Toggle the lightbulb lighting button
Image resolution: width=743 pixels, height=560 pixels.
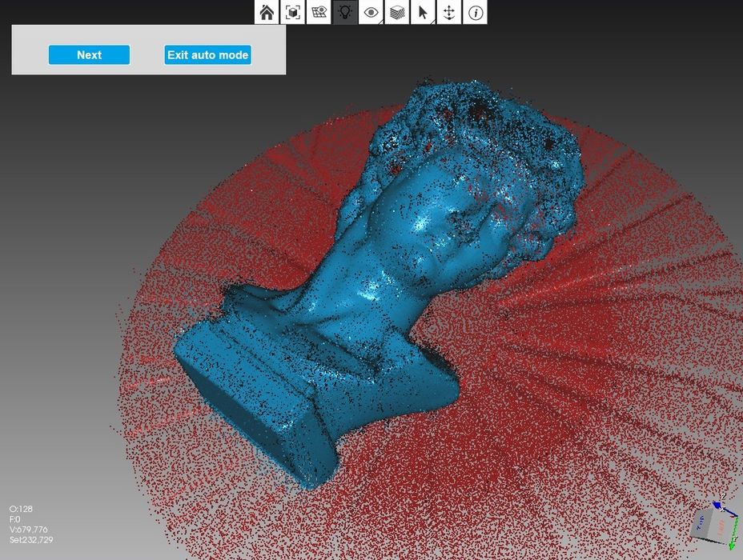point(345,12)
